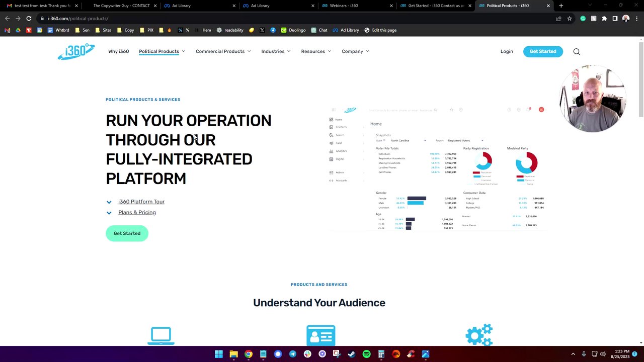This screenshot has width=644, height=362.
Task: Open the Grammarly extension icon
Action: click(x=583, y=19)
